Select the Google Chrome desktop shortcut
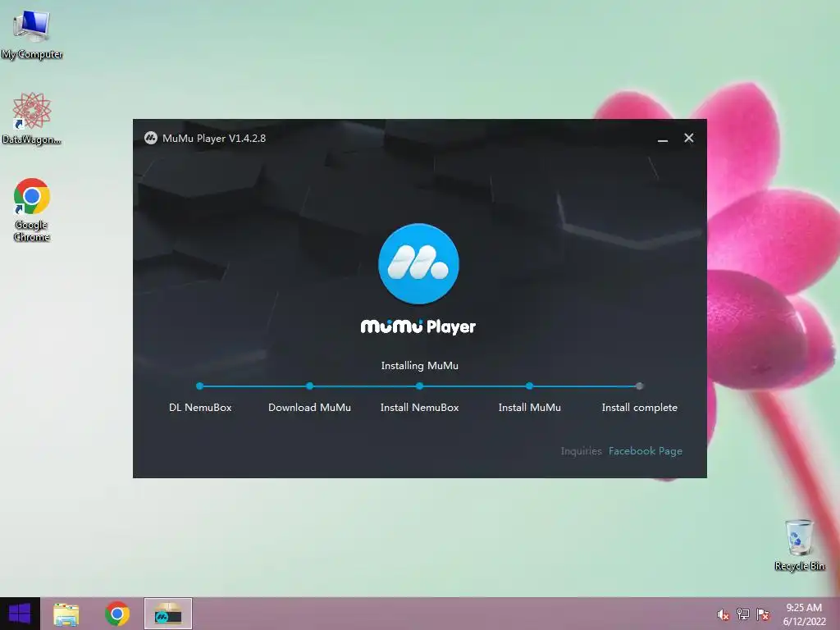Viewport: 840px width, 630px height. (32, 209)
